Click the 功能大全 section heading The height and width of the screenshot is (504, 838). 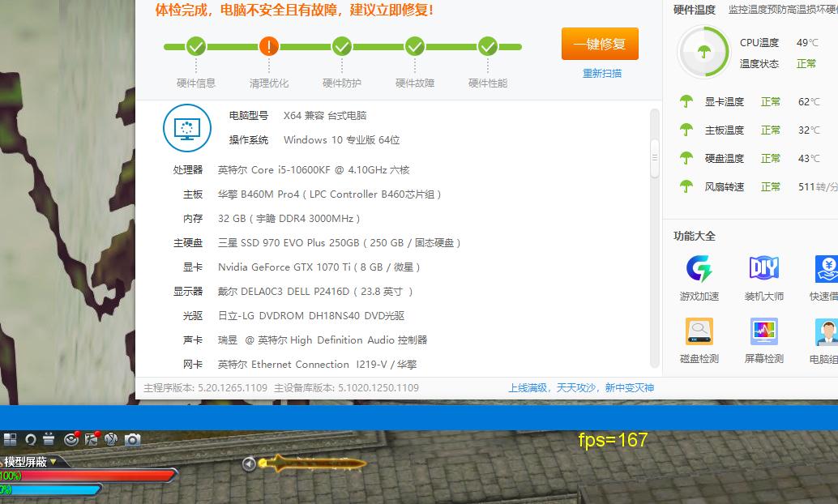tap(695, 236)
